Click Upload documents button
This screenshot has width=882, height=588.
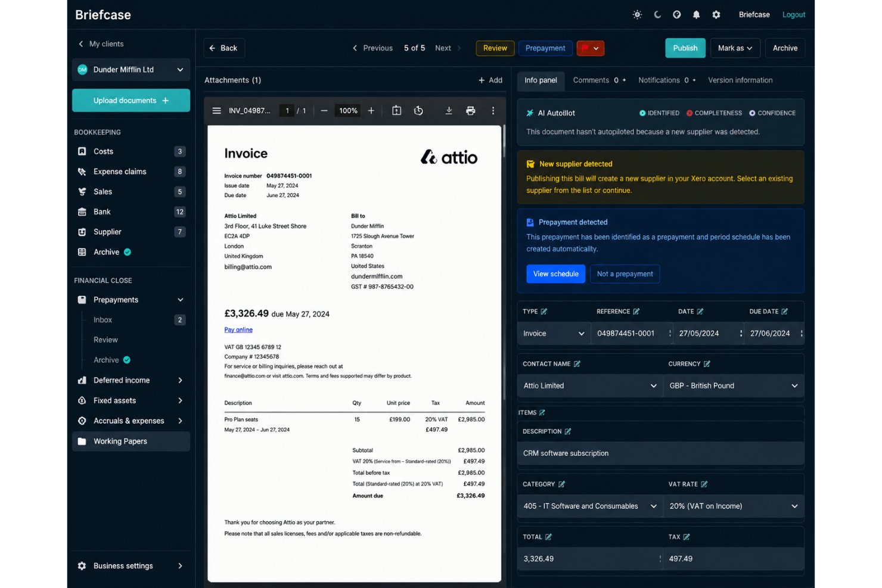pos(131,101)
